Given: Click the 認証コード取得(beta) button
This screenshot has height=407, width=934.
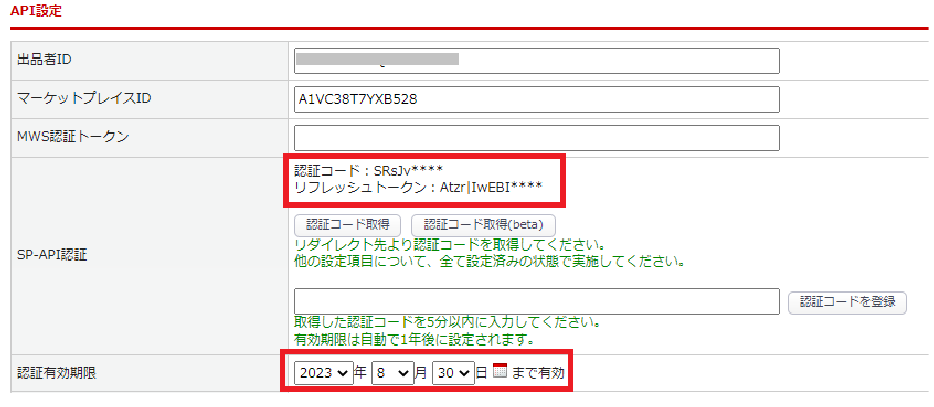Looking at the screenshot, I should click(x=483, y=225).
